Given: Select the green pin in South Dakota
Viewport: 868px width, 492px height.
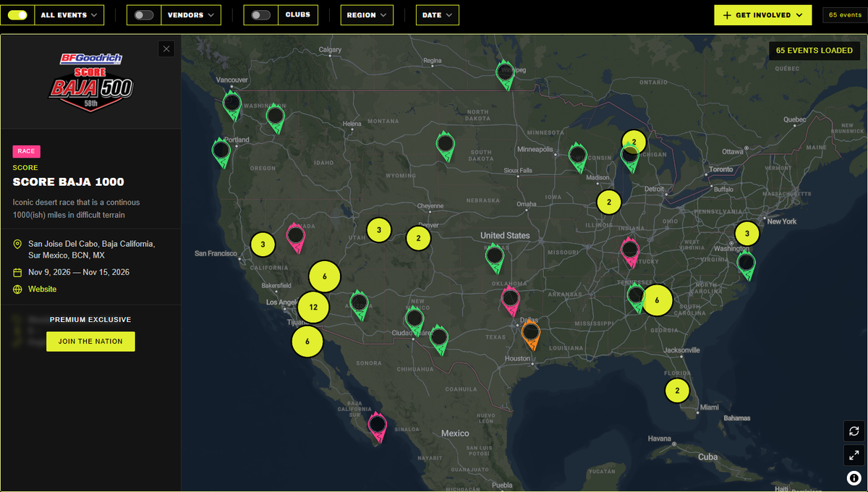Looking at the screenshot, I should tap(446, 145).
